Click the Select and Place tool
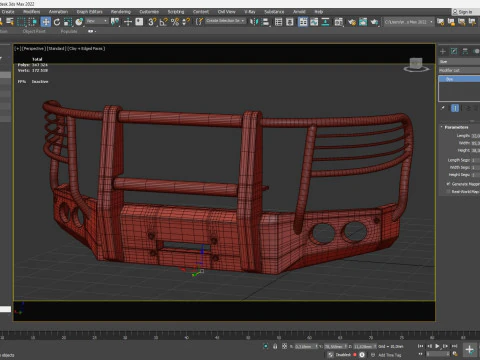The width and height of the screenshot is (480, 360). [79, 22]
